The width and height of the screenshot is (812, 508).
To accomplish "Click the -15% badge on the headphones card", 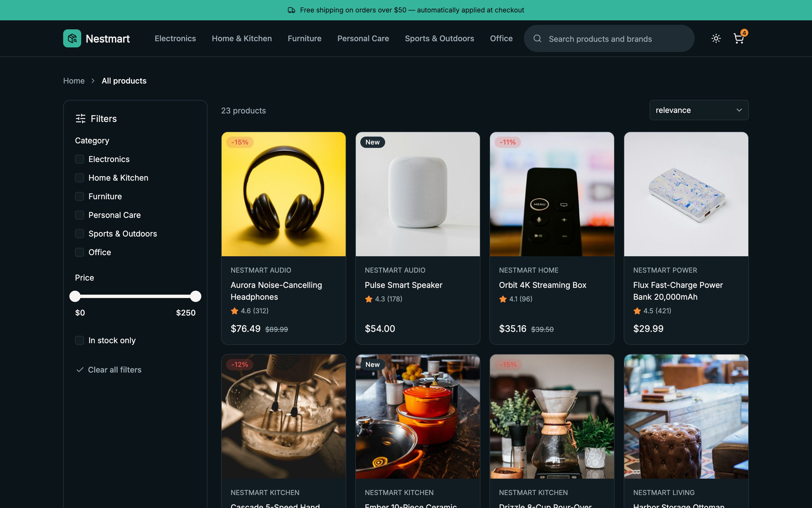I will coord(240,142).
